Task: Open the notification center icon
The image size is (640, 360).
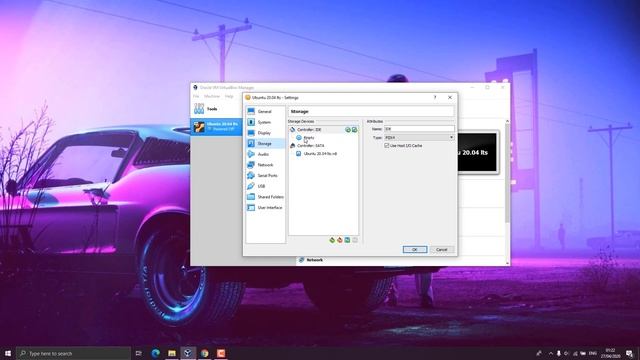Action: pos(630,353)
